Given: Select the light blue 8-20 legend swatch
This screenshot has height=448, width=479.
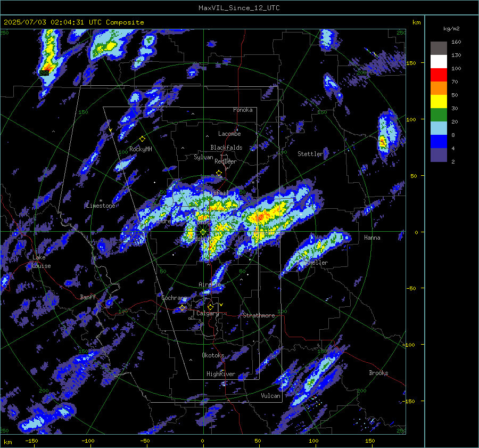Looking at the screenshot, I should (x=439, y=128).
